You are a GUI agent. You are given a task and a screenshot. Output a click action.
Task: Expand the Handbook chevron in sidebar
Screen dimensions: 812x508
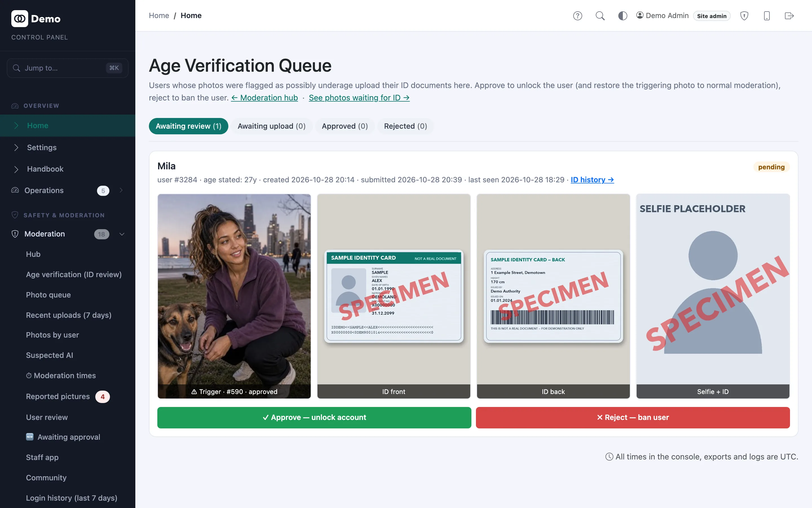(x=16, y=169)
